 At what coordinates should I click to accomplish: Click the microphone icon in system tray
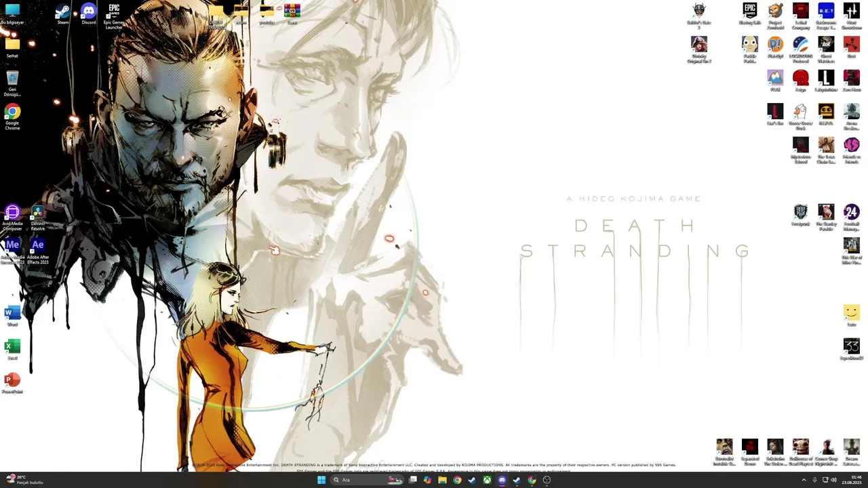(x=814, y=480)
